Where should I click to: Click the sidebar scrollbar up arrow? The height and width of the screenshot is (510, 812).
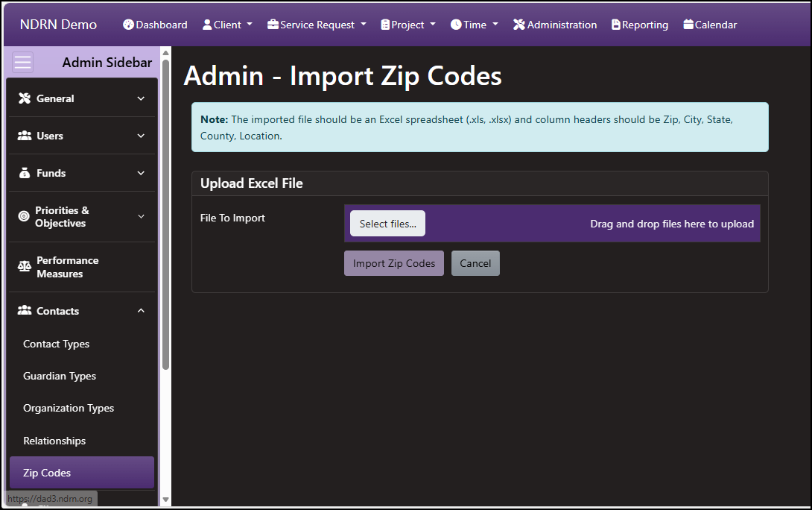(165, 53)
